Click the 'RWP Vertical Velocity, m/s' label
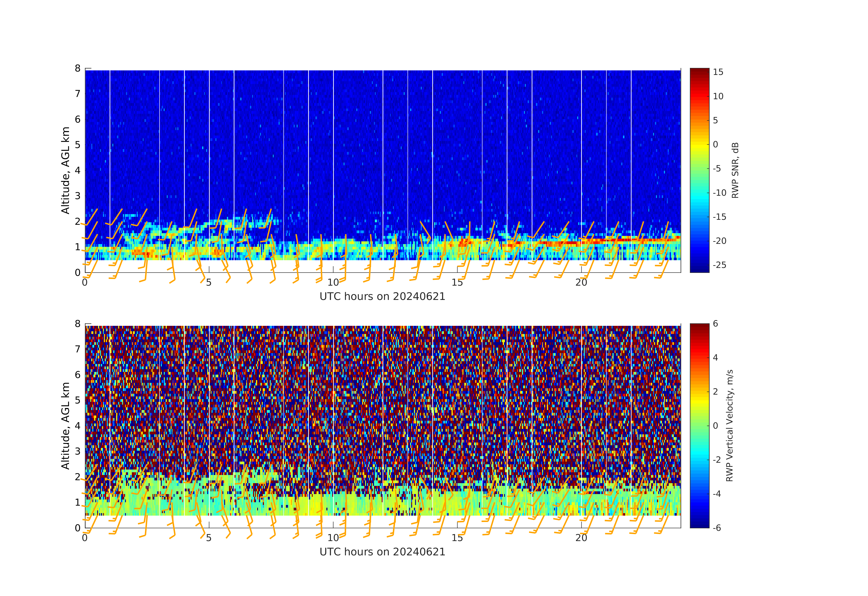The height and width of the screenshot is (596, 868). (x=729, y=425)
